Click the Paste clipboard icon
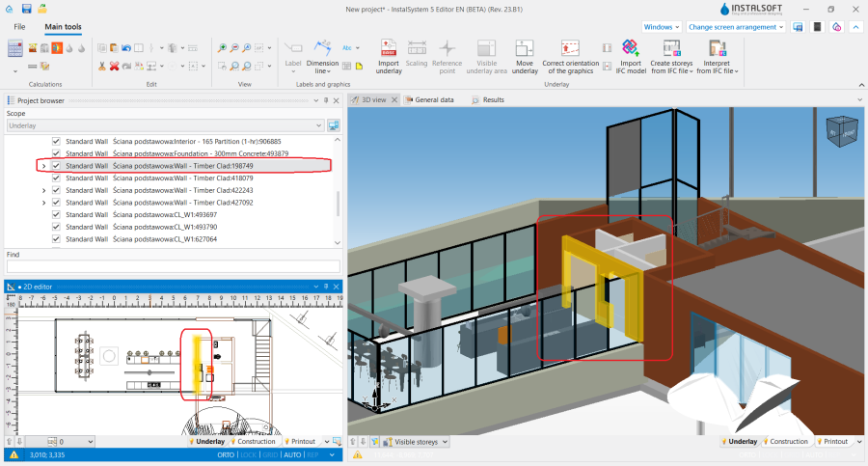This screenshot has width=868, height=466. click(114, 48)
